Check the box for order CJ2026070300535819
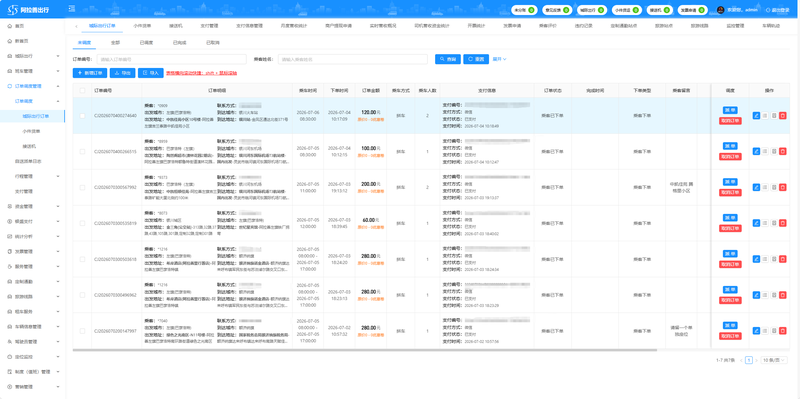The width and height of the screenshot is (800, 399). [83, 223]
